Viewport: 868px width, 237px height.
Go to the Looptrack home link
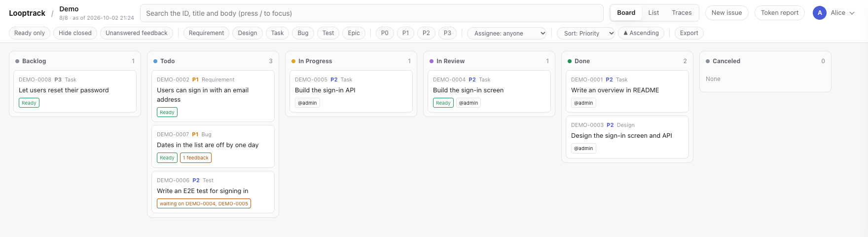pyautogui.click(x=27, y=13)
